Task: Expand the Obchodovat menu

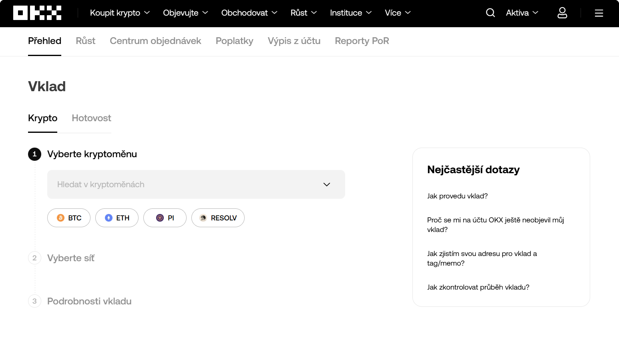Action: tap(249, 13)
